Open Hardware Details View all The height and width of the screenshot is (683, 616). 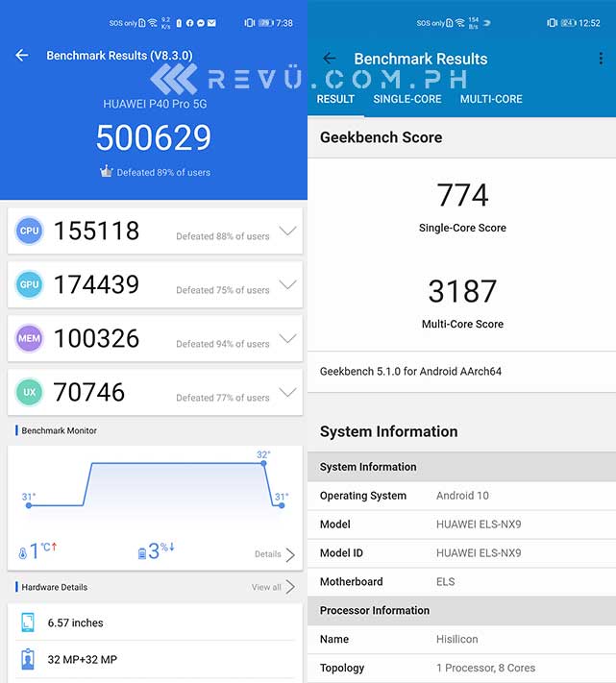273,587
